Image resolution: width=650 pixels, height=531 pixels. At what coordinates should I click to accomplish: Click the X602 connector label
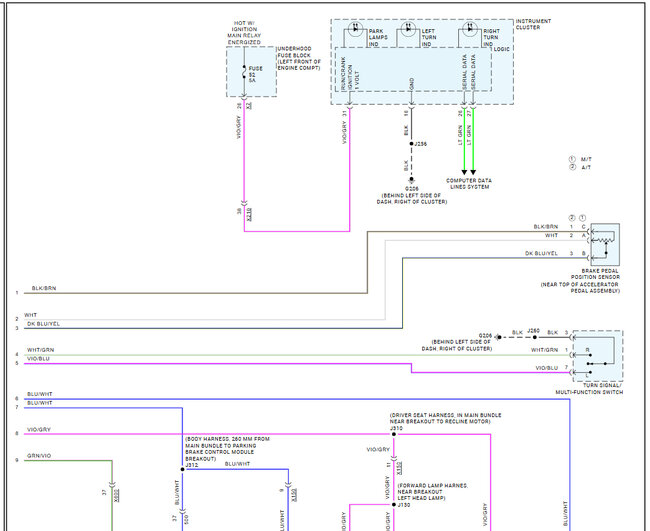tap(117, 495)
